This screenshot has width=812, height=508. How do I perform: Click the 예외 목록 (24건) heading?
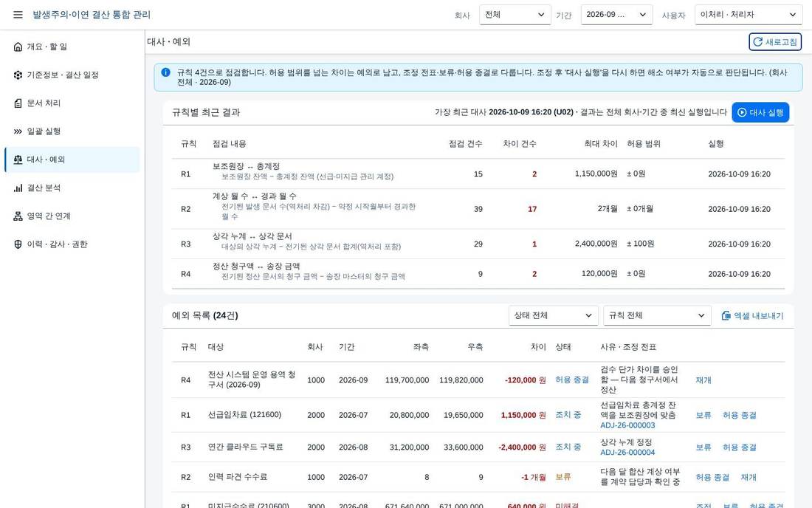[x=205, y=315]
